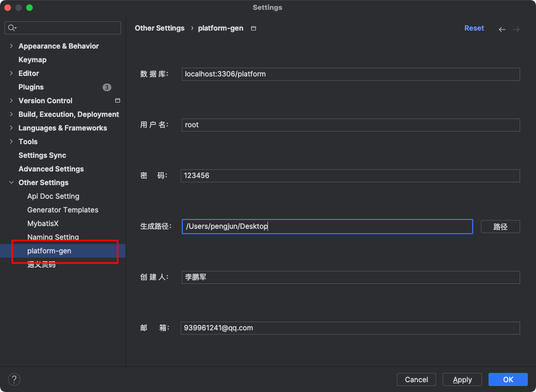
Task: Expand Languages & Frameworks section
Action: coord(11,128)
